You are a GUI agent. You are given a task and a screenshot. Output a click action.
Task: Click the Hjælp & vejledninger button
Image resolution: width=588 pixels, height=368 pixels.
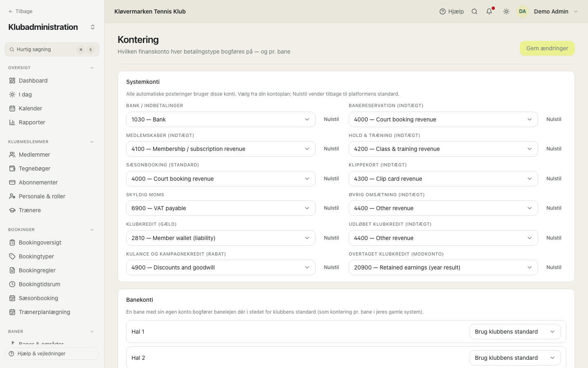[x=52, y=354]
